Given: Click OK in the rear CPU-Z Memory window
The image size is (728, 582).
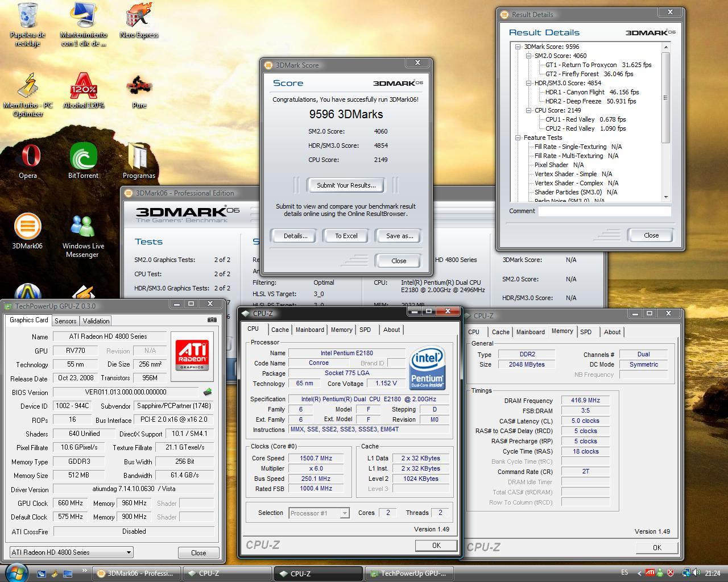Looking at the screenshot, I should [x=657, y=547].
